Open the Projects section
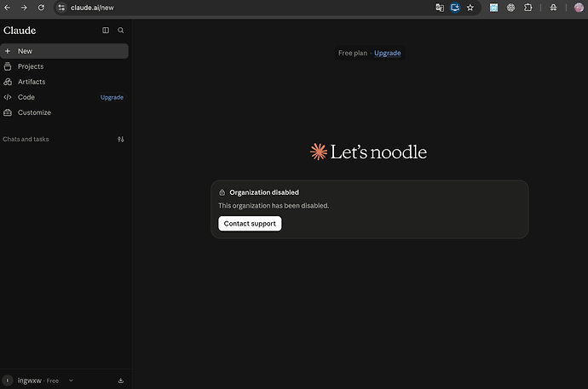The height and width of the screenshot is (389, 588). pyautogui.click(x=64, y=66)
